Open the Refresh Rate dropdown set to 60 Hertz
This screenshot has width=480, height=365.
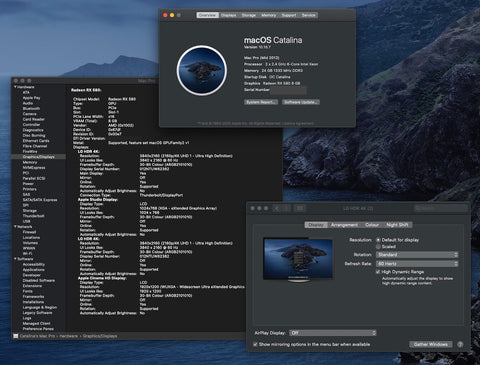417,264
